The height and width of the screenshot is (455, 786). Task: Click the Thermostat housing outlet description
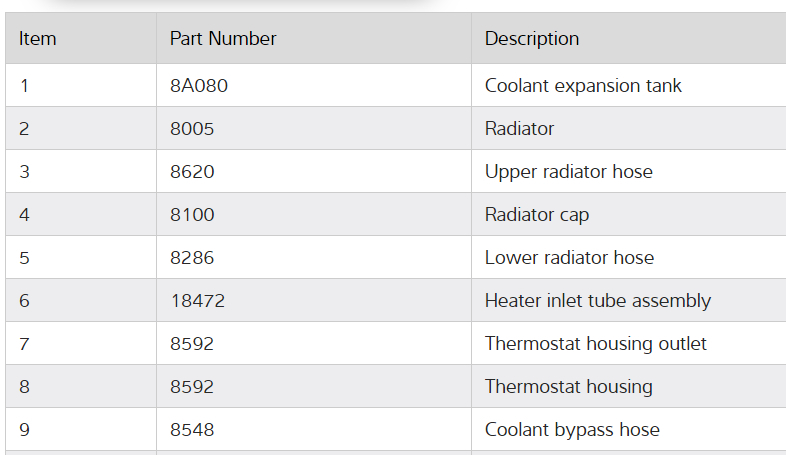[x=596, y=344]
